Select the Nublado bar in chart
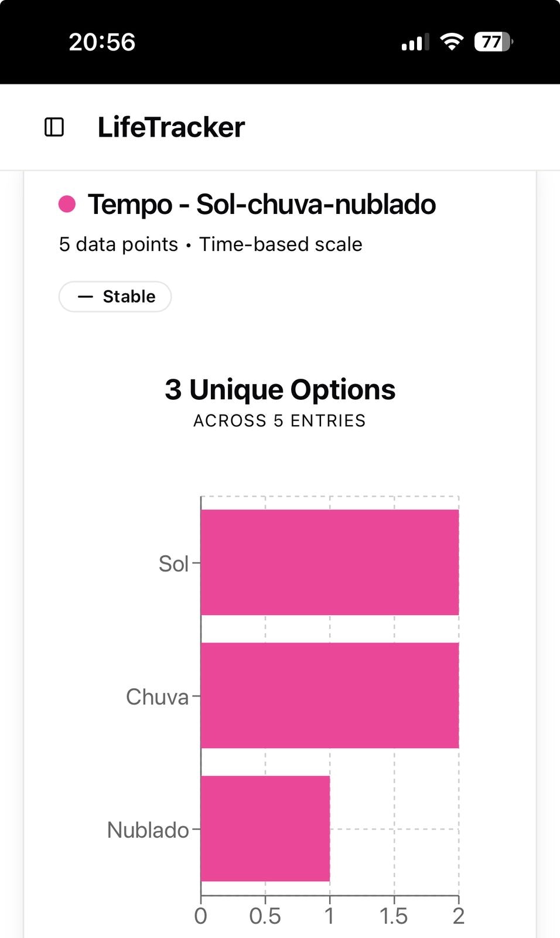The image size is (560, 938). [265, 828]
